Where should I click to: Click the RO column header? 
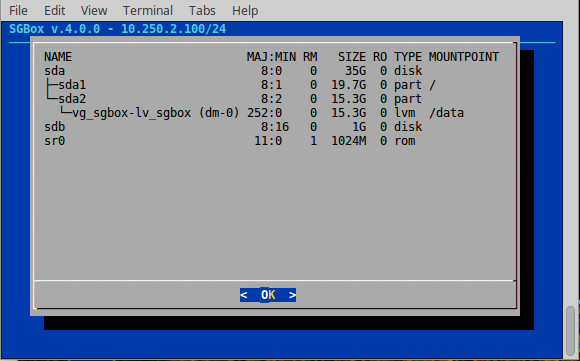click(x=380, y=57)
